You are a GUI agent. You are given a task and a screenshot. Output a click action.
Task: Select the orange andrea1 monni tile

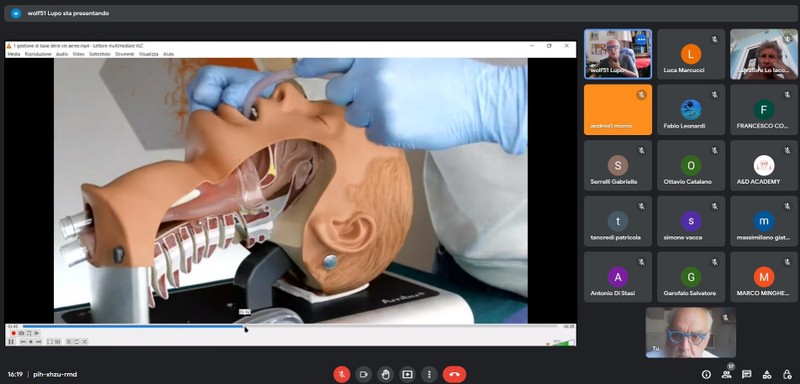618,110
